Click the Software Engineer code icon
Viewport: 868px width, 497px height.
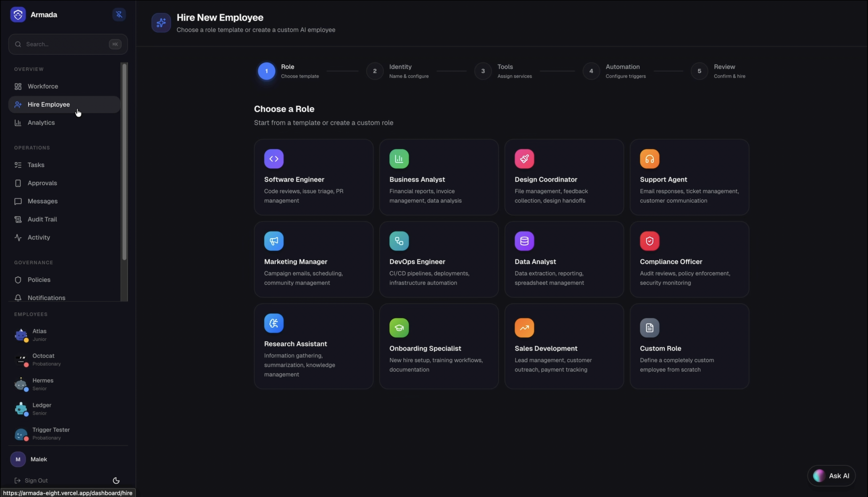click(274, 159)
